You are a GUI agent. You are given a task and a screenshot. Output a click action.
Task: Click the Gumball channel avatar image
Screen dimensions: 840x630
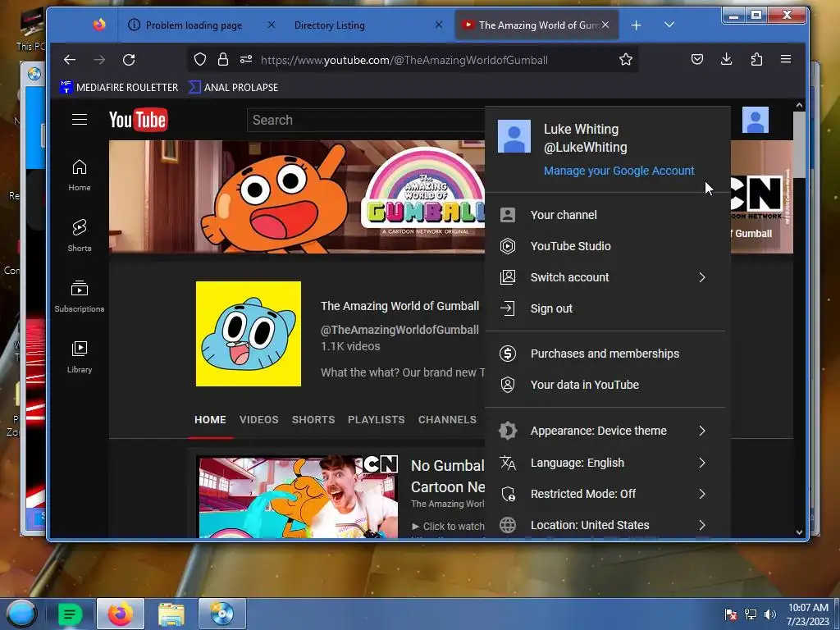(x=249, y=334)
